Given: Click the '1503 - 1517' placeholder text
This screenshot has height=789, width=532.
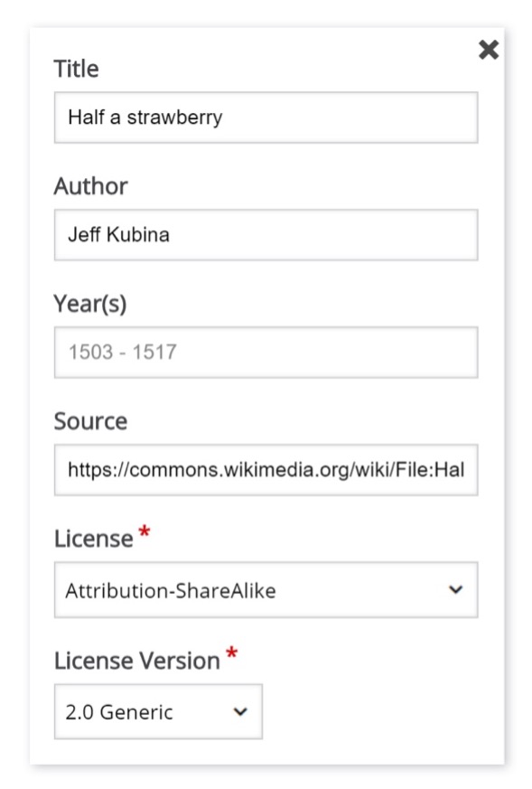Looking at the screenshot, I should click(x=123, y=352).
